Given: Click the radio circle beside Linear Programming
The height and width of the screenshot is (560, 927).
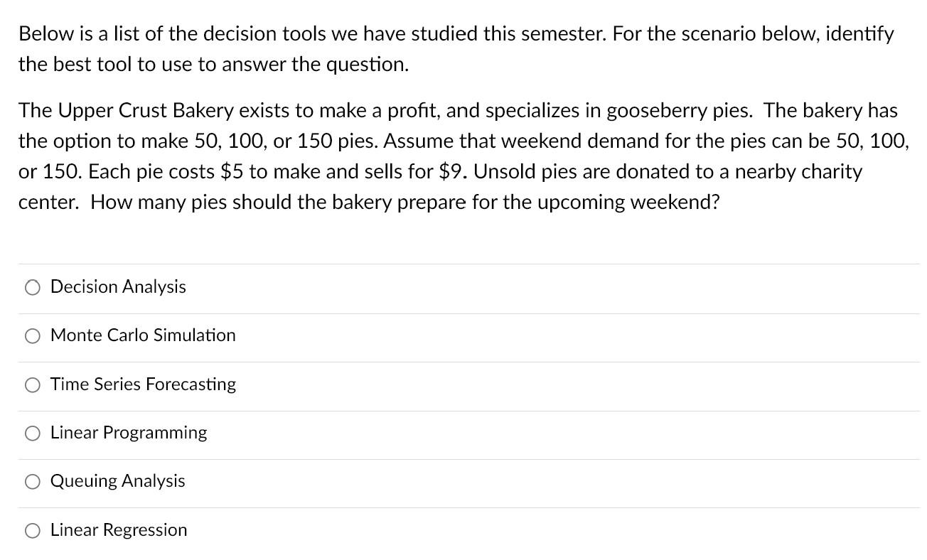Looking at the screenshot, I should point(32,433).
